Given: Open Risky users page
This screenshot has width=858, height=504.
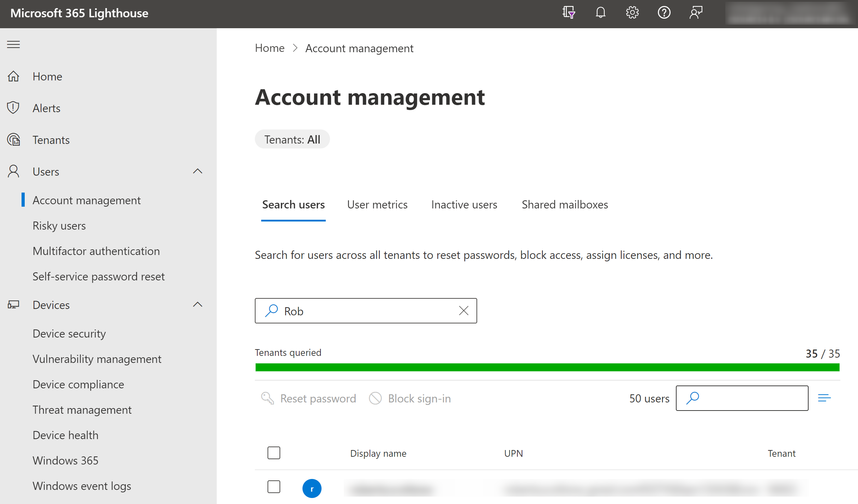Looking at the screenshot, I should tap(59, 226).
